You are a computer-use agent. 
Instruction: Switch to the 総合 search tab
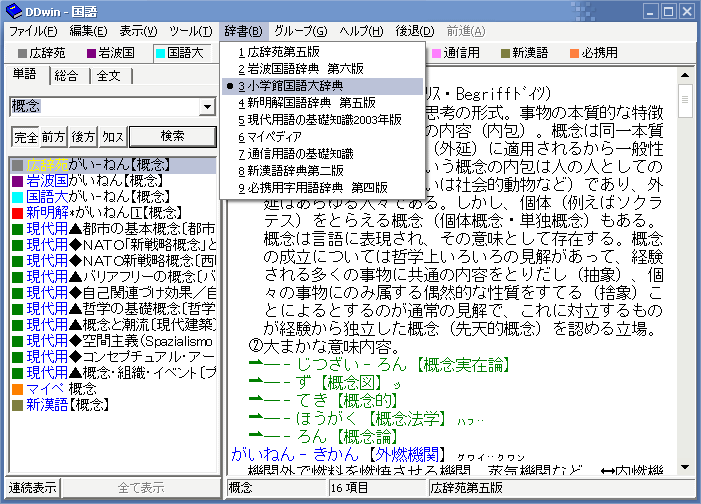tap(66, 76)
